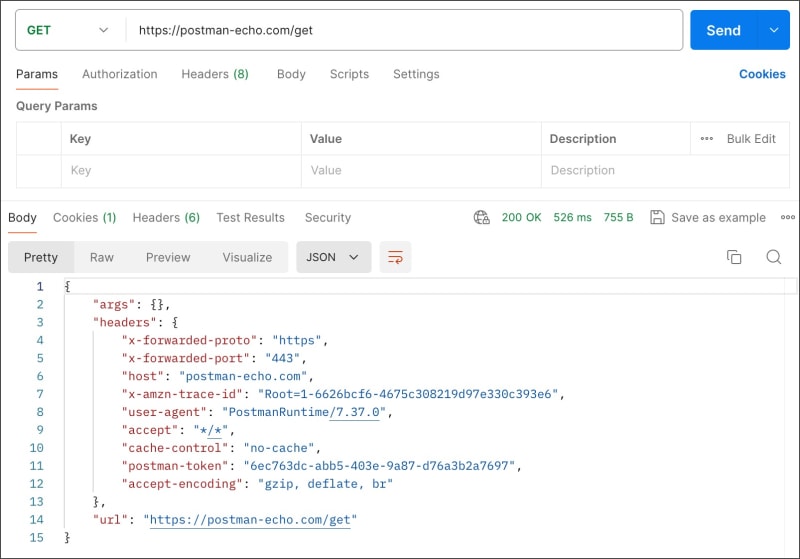The height and width of the screenshot is (559, 800).
Task: Expand the Send button dropdown arrow
Action: tap(773, 30)
